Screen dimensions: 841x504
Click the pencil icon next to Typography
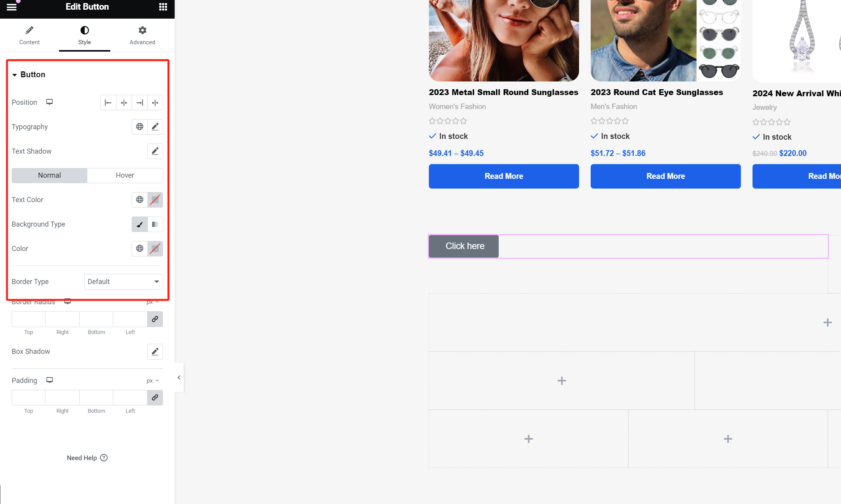coord(155,126)
